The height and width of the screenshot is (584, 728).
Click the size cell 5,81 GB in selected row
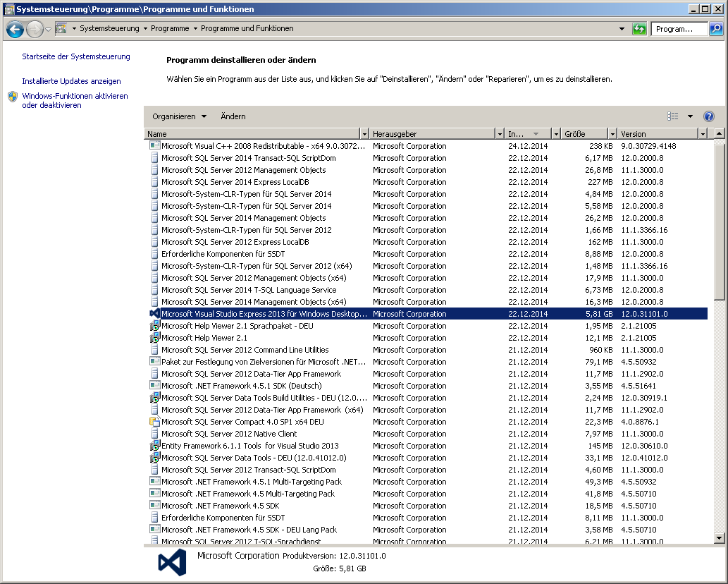click(x=599, y=314)
